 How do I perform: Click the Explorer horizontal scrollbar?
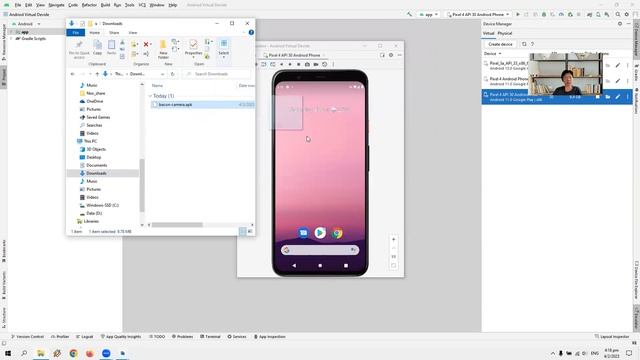tap(177, 225)
